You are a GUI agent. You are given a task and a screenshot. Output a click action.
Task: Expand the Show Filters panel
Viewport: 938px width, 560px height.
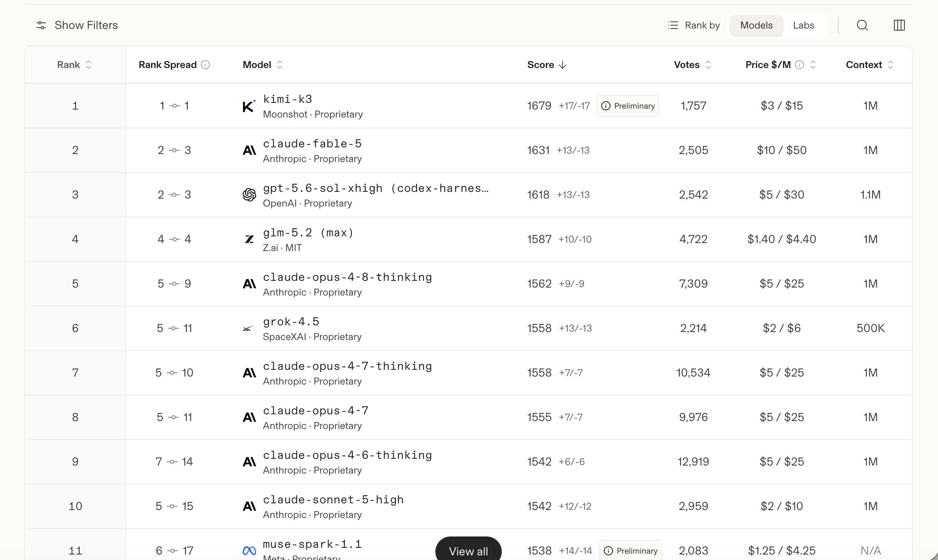[77, 25]
